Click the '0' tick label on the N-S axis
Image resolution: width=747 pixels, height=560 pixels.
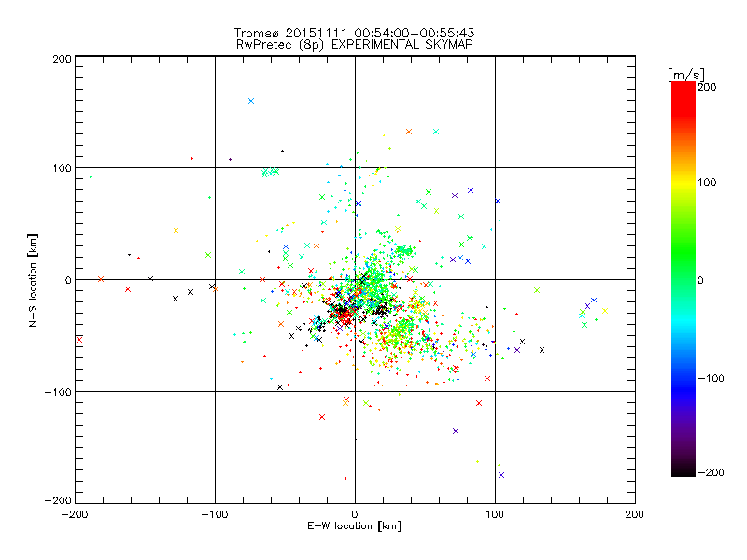click(68, 280)
